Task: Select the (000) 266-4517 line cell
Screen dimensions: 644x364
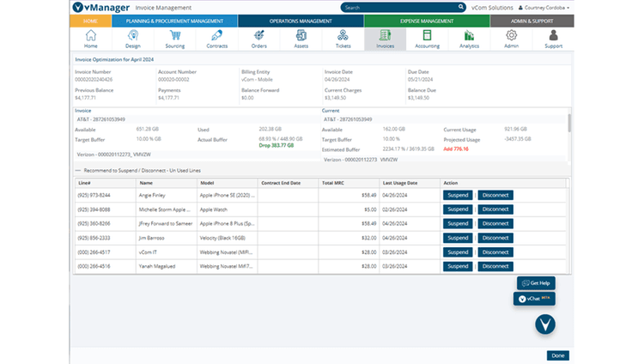Action: coord(105,252)
